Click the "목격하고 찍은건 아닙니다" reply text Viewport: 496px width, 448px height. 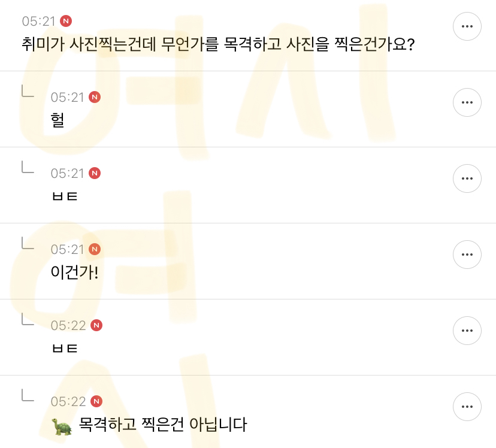(163, 425)
